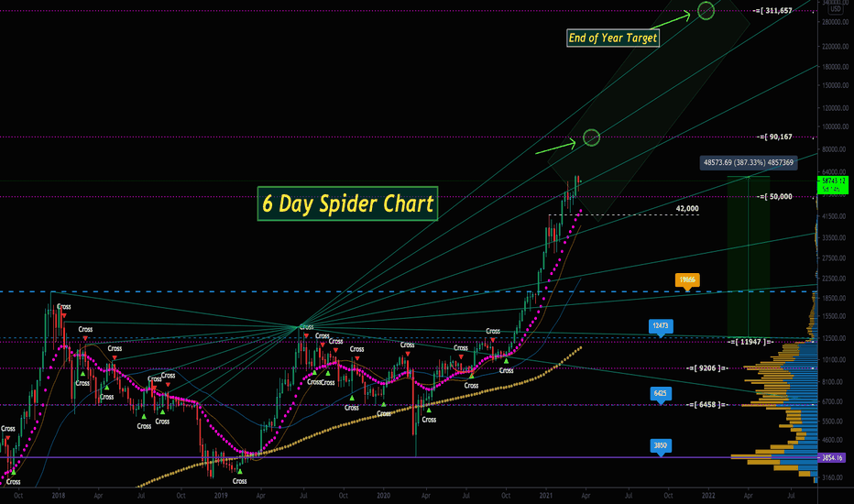The width and height of the screenshot is (854, 504).
Task: Click 2019 on the time axis
Action: [221, 495]
